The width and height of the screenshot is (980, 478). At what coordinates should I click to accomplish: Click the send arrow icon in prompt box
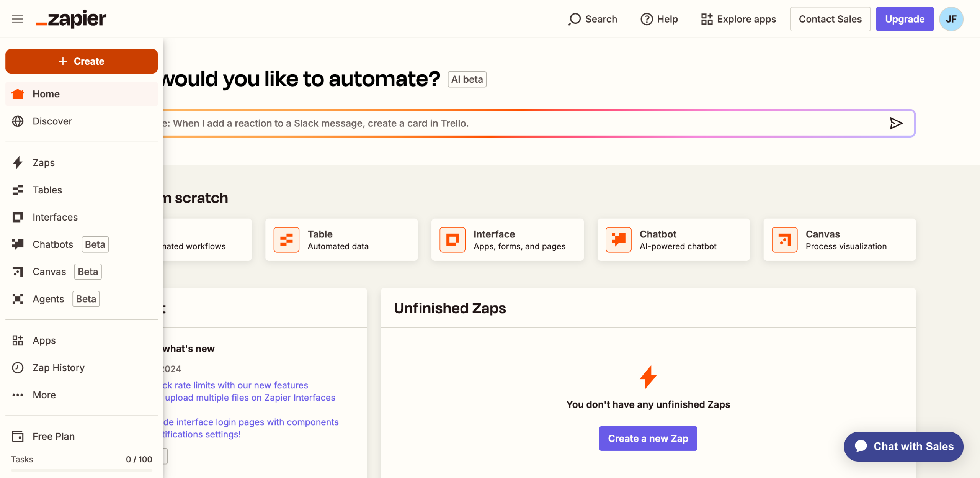896,123
